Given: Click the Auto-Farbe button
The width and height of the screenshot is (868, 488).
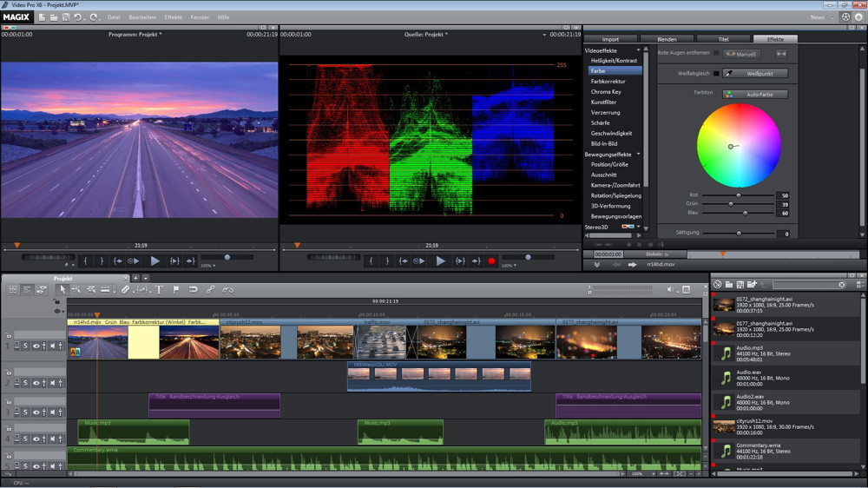Looking at the screenshot, I should click(756, 94).
